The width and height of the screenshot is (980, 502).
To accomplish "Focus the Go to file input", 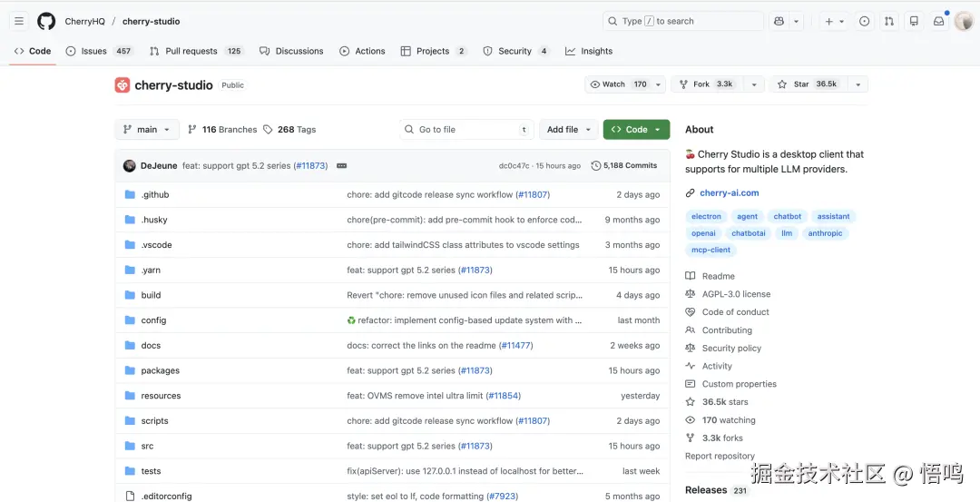I will (x=467, y=130).
